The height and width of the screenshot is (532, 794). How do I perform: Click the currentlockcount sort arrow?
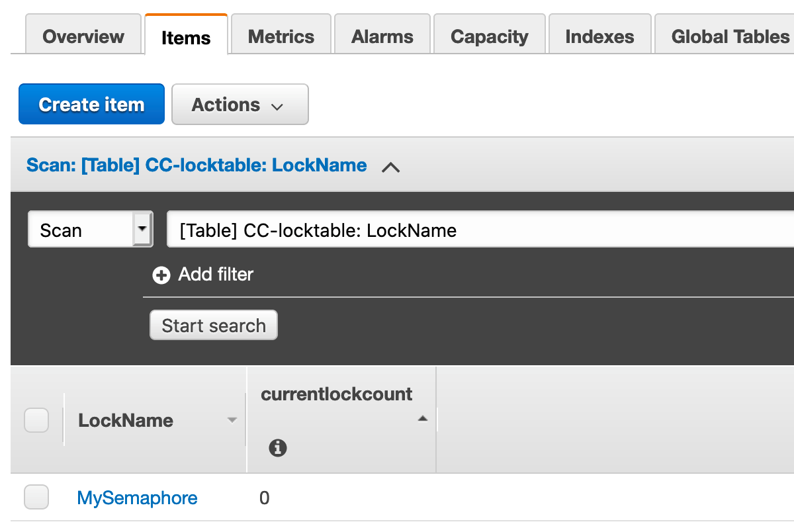pos(423,418)
